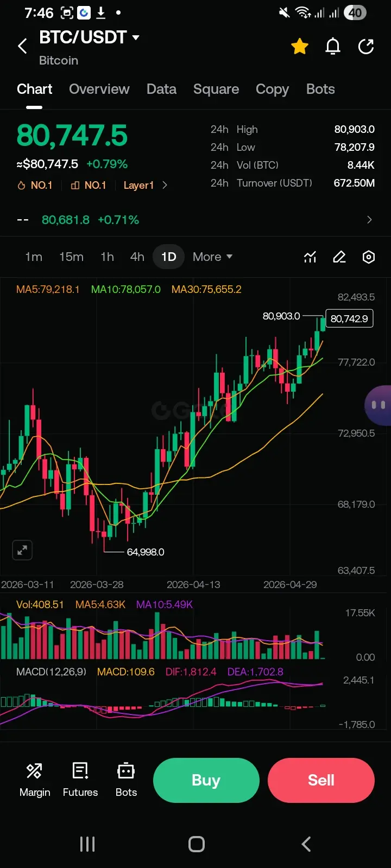Tap the Vol:408.51 indicator label
This screenshot has height=868, width=391.
click(x=40, y=604)
